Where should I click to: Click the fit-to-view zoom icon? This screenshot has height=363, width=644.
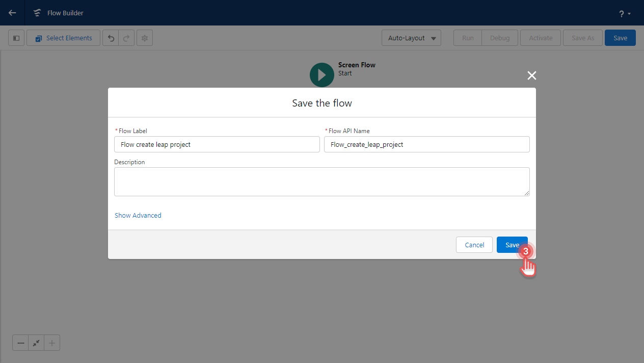tap(36, 343)
